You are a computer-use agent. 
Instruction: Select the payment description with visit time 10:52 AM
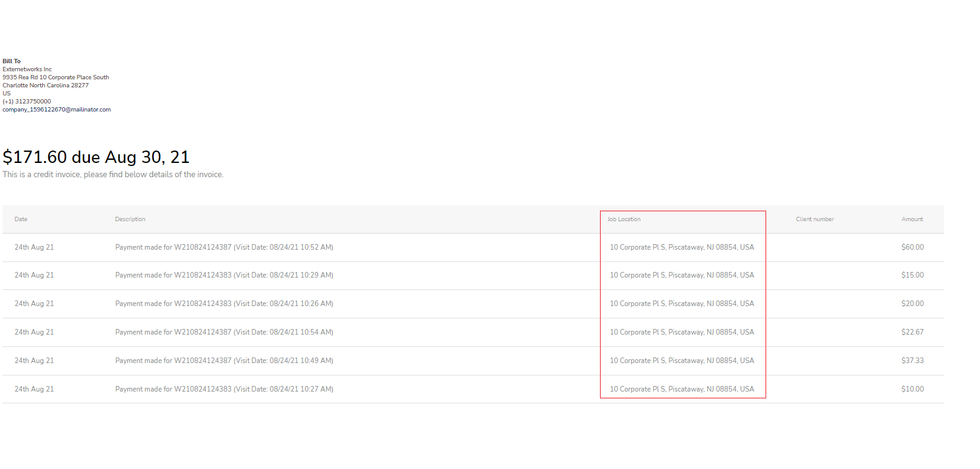(224, 247)
